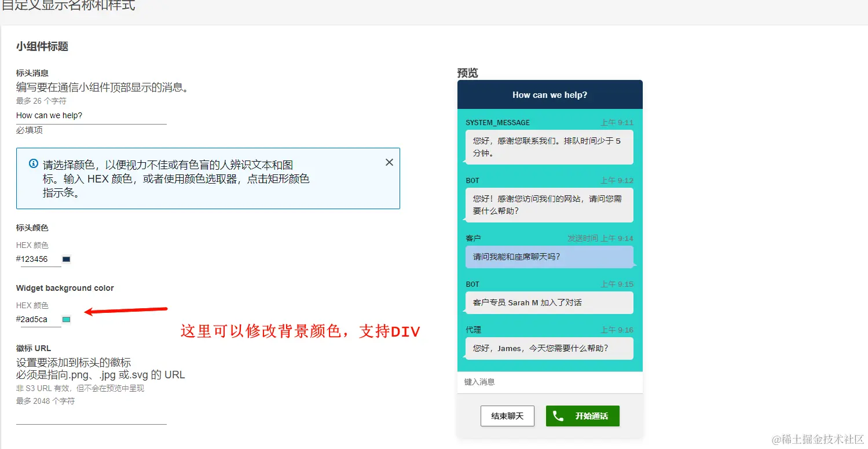Click the 必填项 required hint text

coord(30,130)
